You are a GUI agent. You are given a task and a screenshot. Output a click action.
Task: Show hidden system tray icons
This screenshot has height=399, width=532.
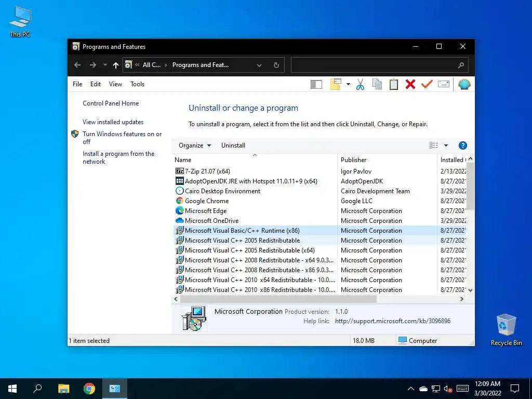point(410,389)
